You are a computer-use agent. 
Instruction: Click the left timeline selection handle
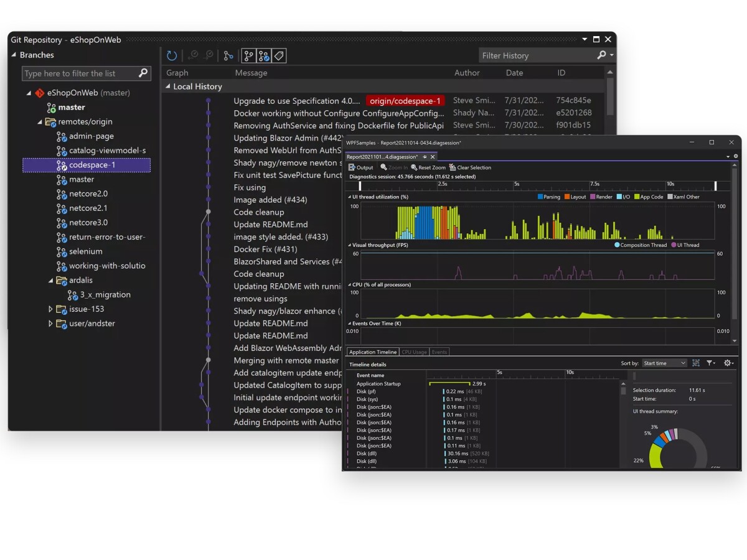click(360, 185)
